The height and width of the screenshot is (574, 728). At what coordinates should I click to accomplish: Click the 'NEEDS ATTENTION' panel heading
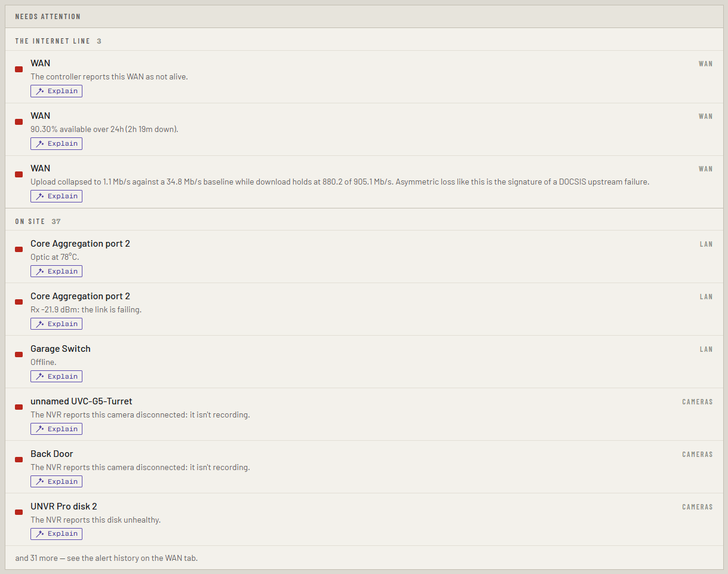click(x=48, y=17)
